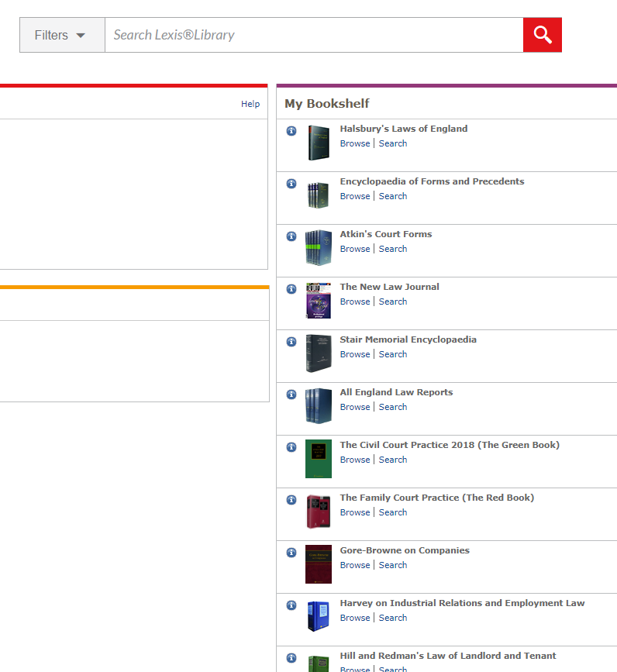Click info icon for Stair Memorial Encyclopaedia
Viewport: 617px width, 672px height.
[x=291, y=342]
